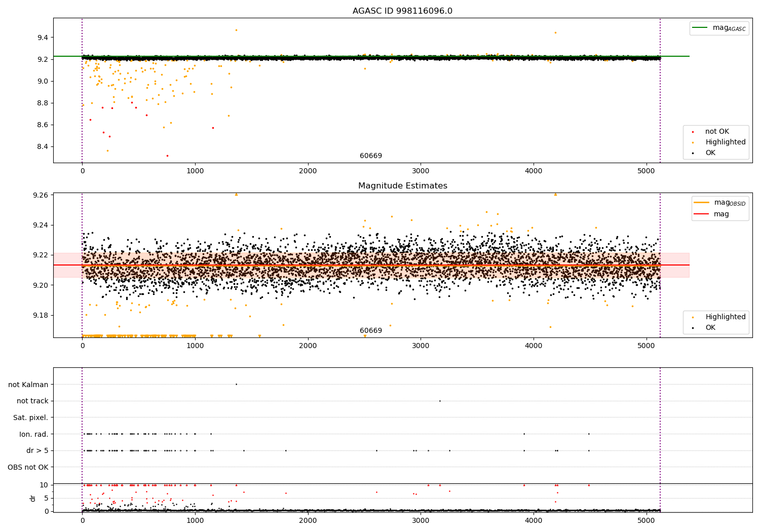Click the 'Sat. pixel.' row label

click(x=30, y=418)
